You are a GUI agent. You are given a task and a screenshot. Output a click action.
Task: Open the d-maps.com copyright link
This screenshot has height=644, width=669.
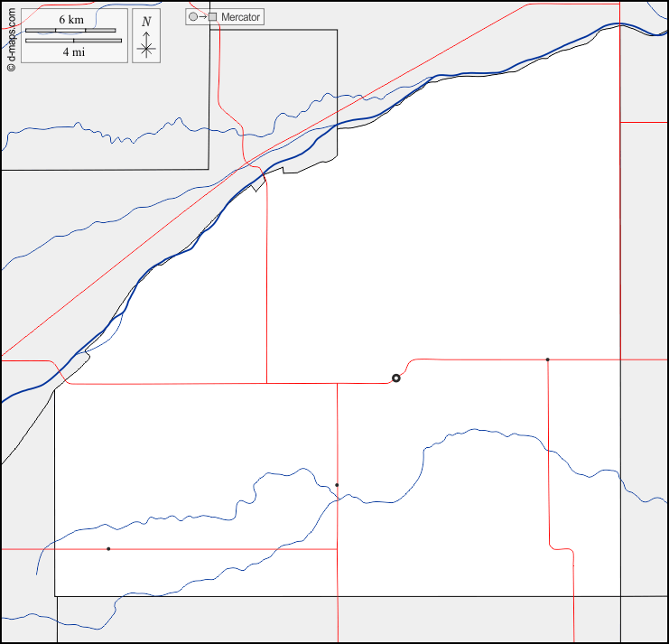11,40
